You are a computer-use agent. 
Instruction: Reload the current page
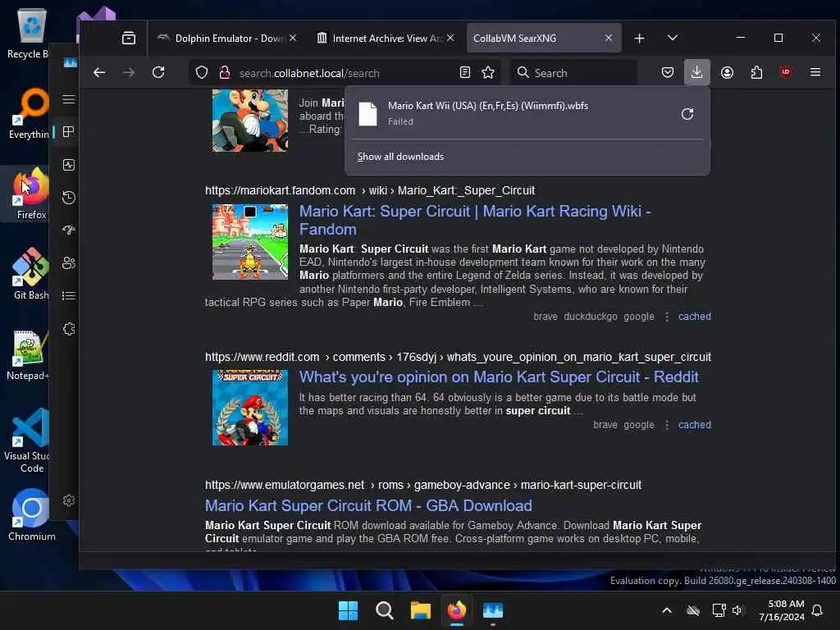[x=158, y=72]
